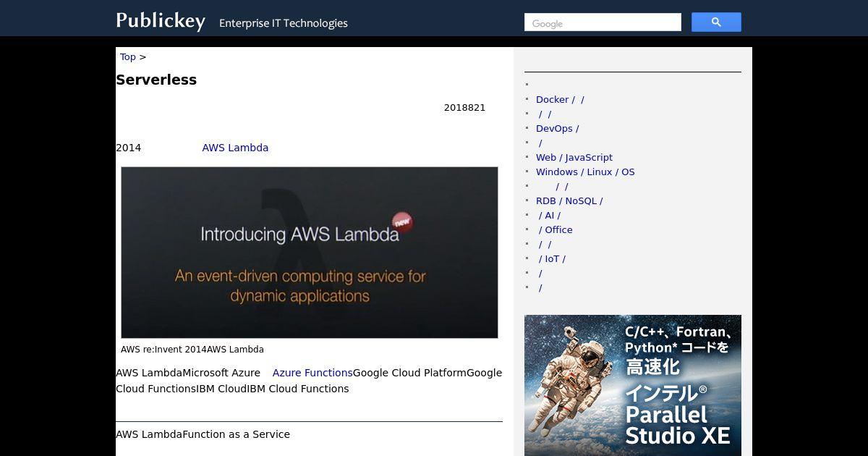This screenshot has width=868, height=456.
Task: Click the Serverless article heading
Action: click(x=156, y=80)
